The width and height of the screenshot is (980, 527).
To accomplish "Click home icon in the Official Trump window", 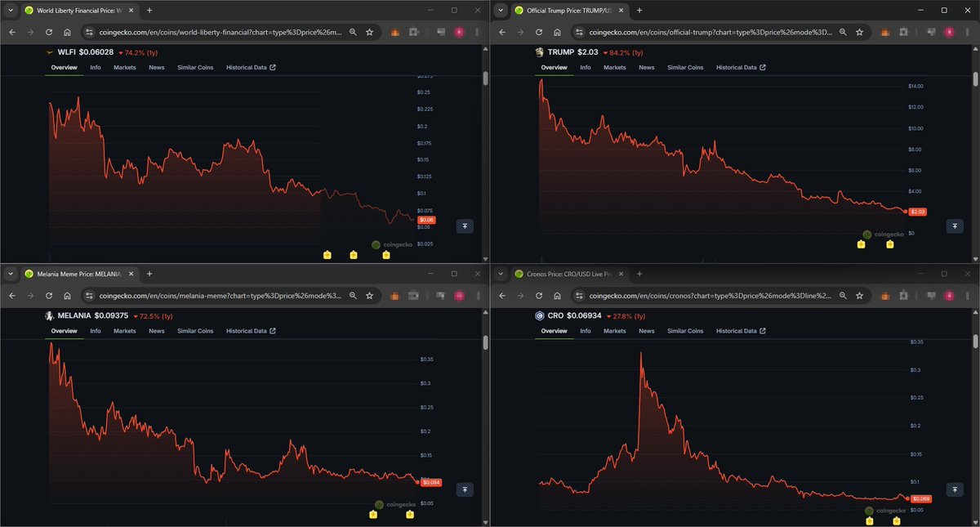I will coord(557,32).
